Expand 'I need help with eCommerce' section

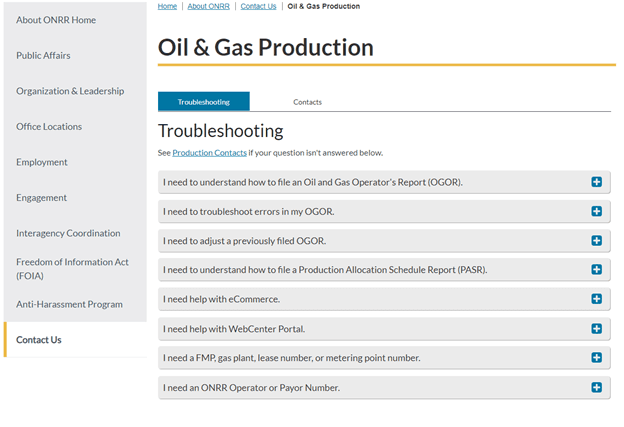pos(222,299)
